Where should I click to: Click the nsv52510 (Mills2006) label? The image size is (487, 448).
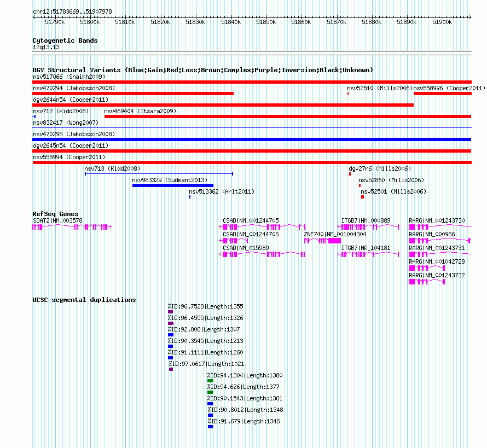click(x=380, y=88)
